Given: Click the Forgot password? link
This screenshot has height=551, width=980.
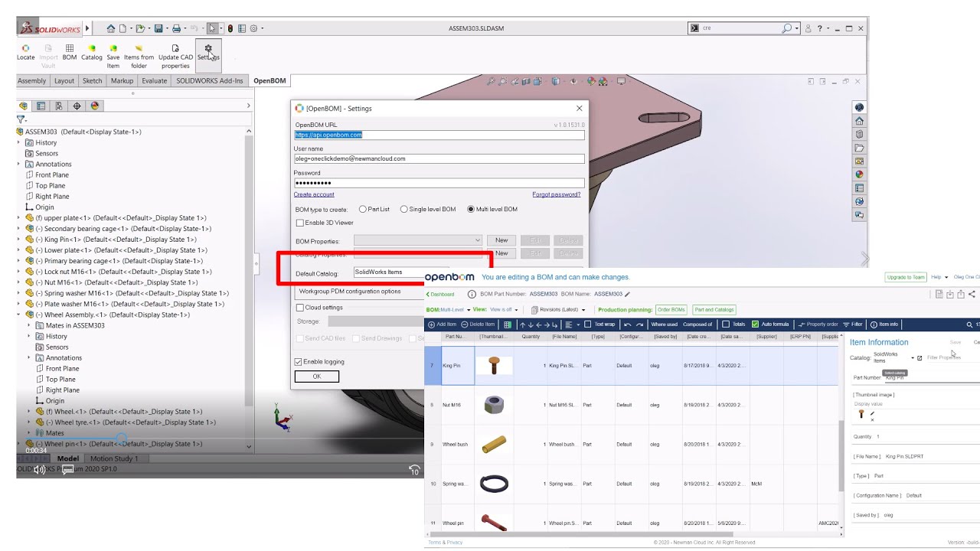Looking at the screenshot, I should click(557, 194).
